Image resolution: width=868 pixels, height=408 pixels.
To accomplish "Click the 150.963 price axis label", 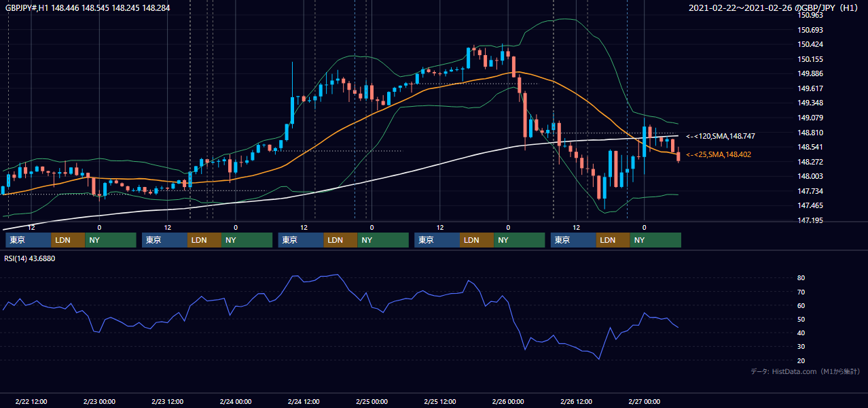I will pos(810,15).
